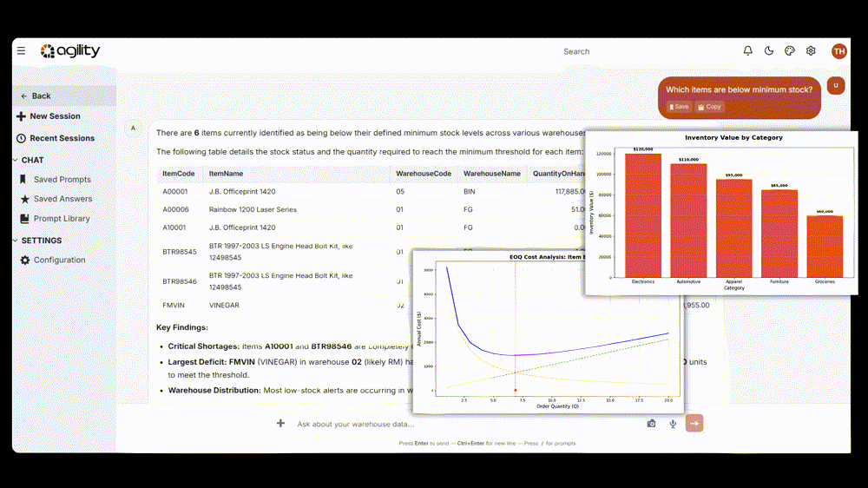Collapse the CHAT section
The height and width of the screenshot is (488, 868).
[29, 160]
